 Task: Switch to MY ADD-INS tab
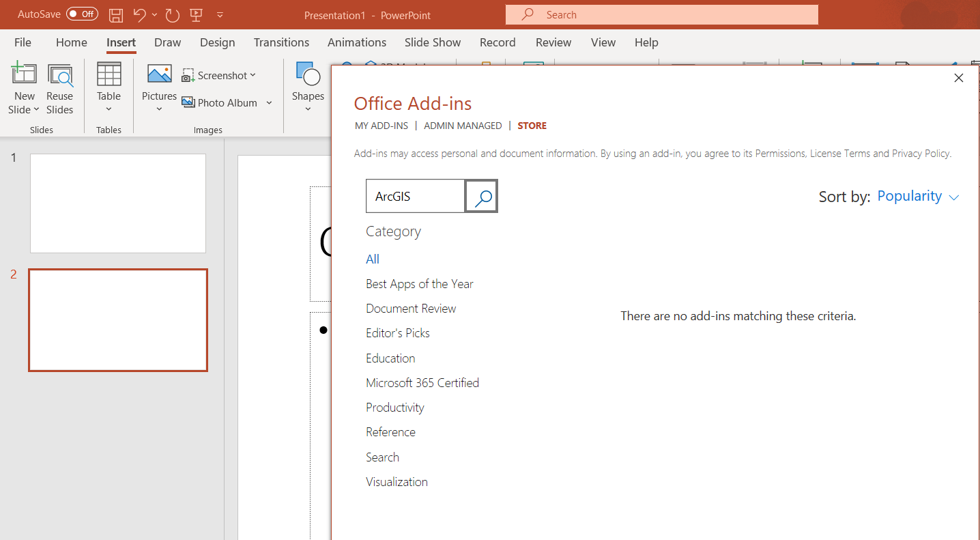381,126
